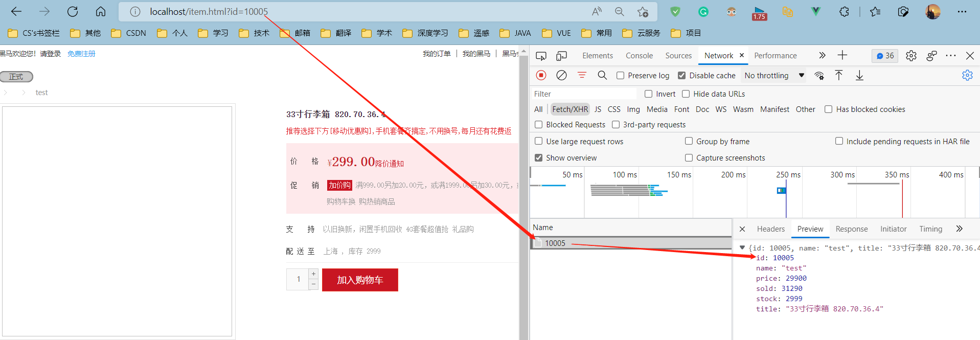
Task: Check Blocked Requests
Action: tap(538, 124)
